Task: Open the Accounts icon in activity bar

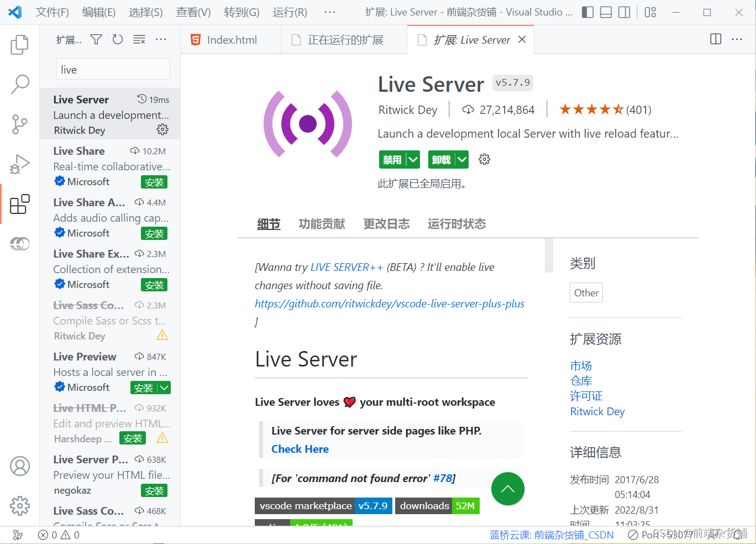Action: coord(20,466)
